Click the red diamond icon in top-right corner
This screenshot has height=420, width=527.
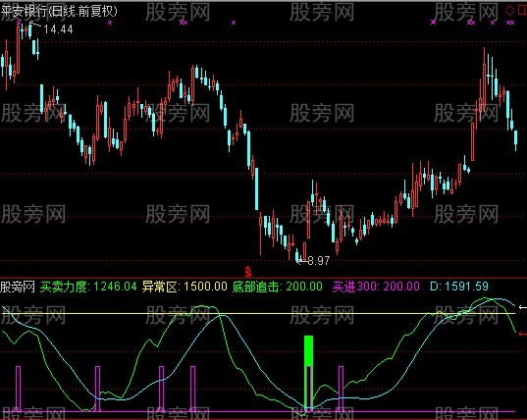[x=509, y=10]
